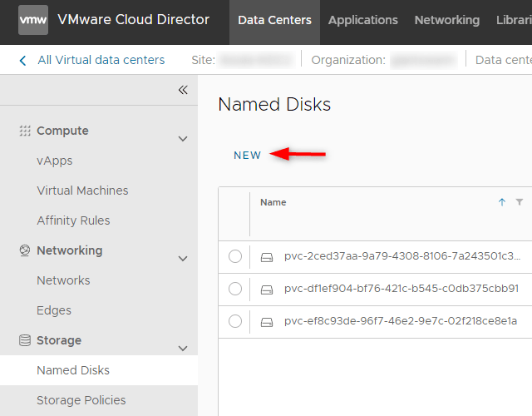Click the Compute section heading
Viewport: 532px width, 416px height.
62,131
